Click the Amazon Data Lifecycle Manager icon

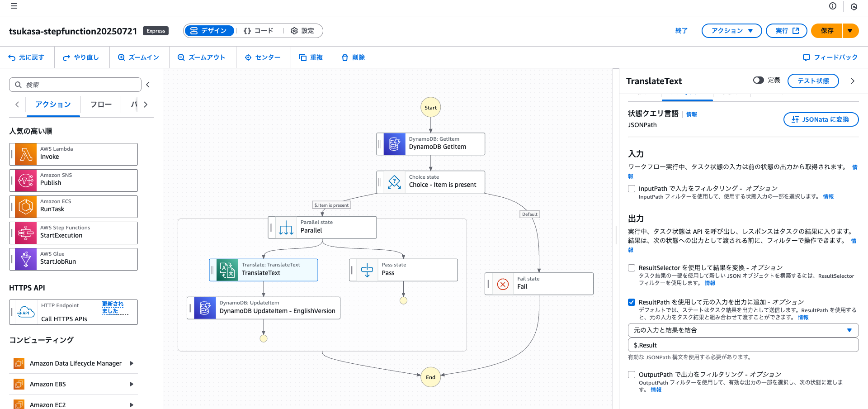(19, 363)
